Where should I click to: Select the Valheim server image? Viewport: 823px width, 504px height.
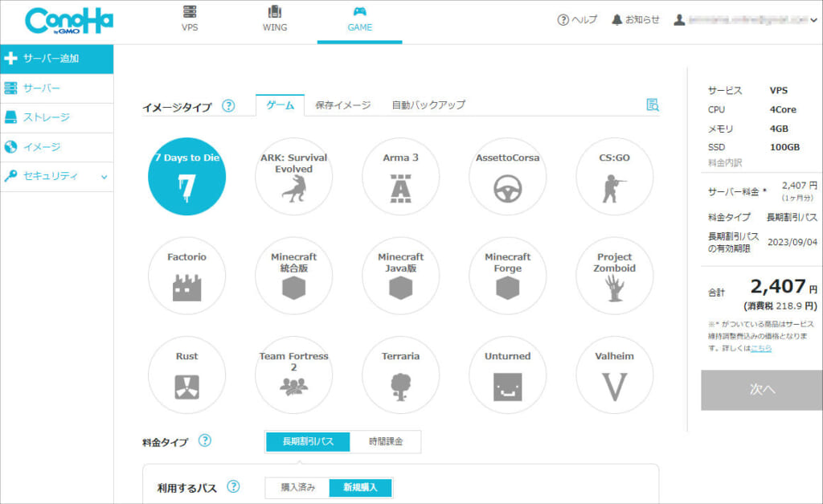pyautogui.click(x=614, y=375)
